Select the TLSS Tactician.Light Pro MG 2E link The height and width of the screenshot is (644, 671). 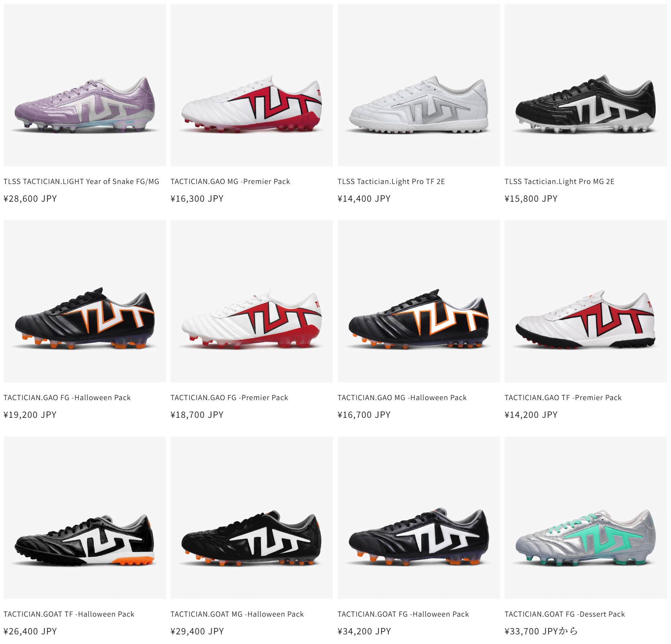(x=559, y=182)
